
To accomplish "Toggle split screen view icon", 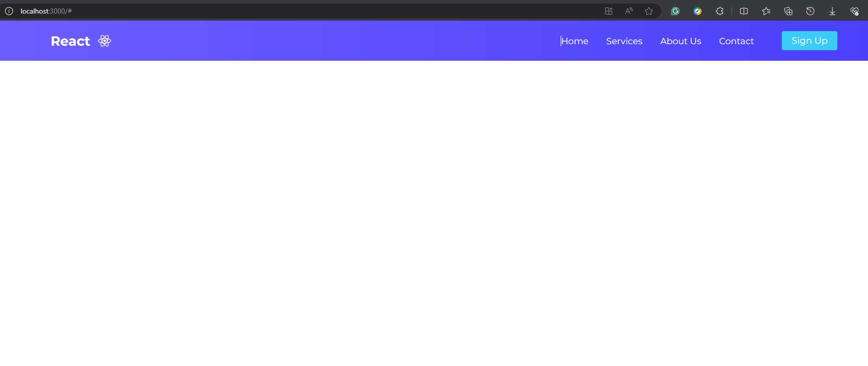I will click(x=744, y=11).
